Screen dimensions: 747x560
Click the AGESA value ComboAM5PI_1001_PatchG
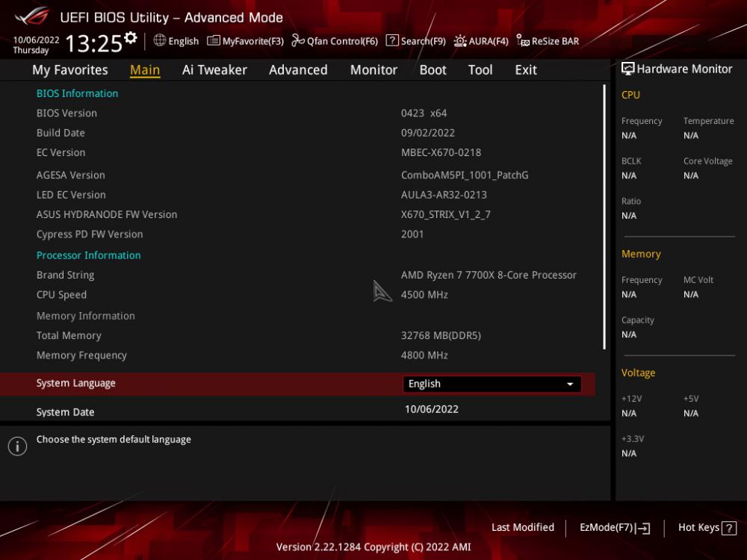(465, 175)
